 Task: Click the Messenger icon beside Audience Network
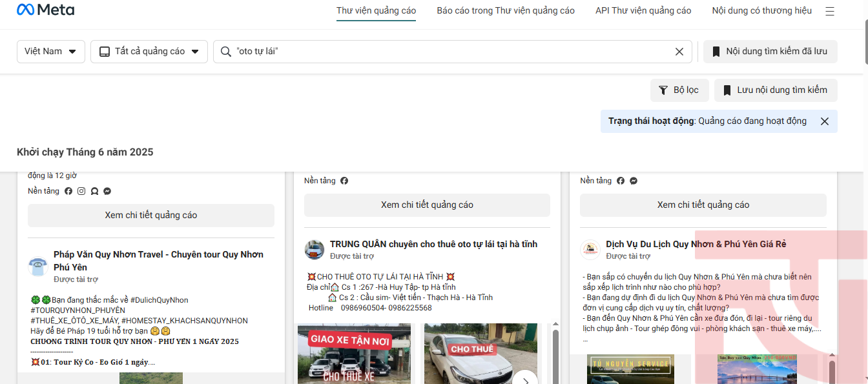(x=107, y=191)
